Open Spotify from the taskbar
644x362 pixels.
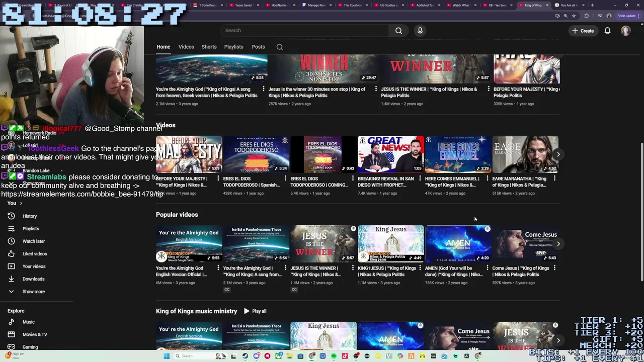334,356
